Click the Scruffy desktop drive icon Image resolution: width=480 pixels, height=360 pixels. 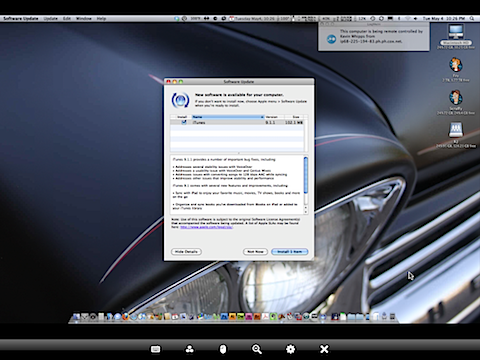tap(456, 98)
